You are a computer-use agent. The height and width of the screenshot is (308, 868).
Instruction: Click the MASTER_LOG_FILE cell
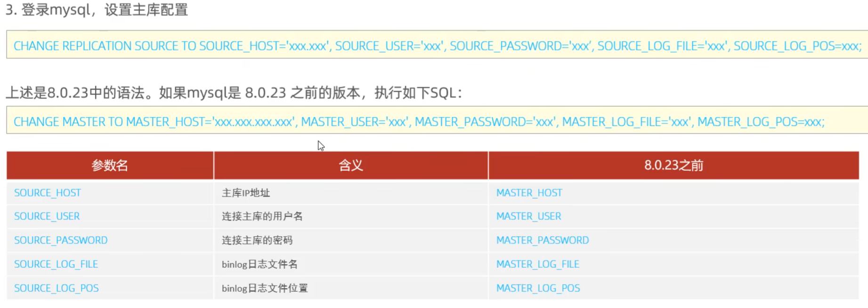(x=674, y=264)
